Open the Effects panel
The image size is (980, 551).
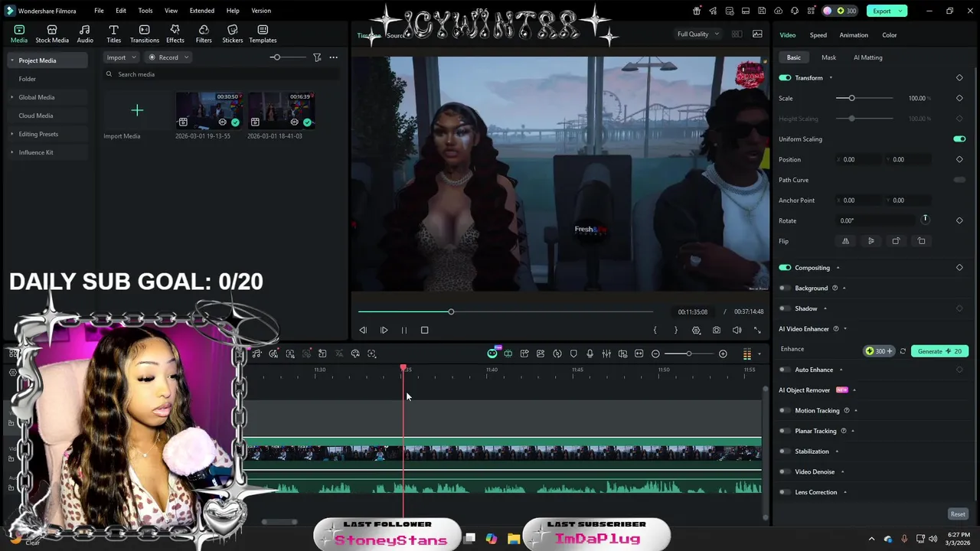pos(175,34)
